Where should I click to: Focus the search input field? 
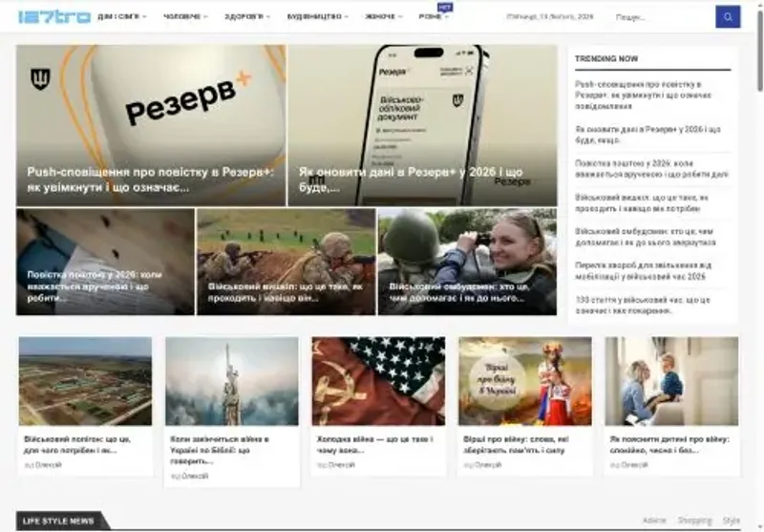tap(659, 17)
